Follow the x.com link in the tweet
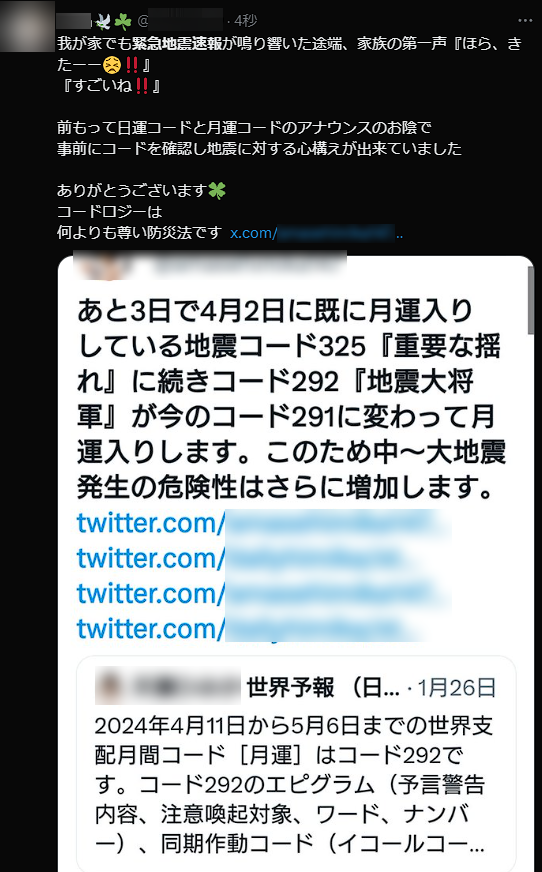 pyautogui.click(x=316, y=233)
